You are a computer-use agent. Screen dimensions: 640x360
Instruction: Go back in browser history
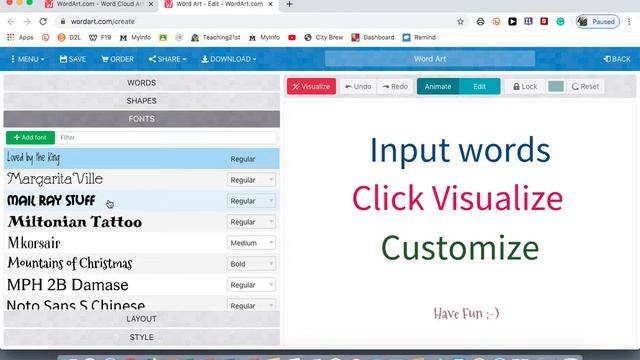[x=11, y=22]
